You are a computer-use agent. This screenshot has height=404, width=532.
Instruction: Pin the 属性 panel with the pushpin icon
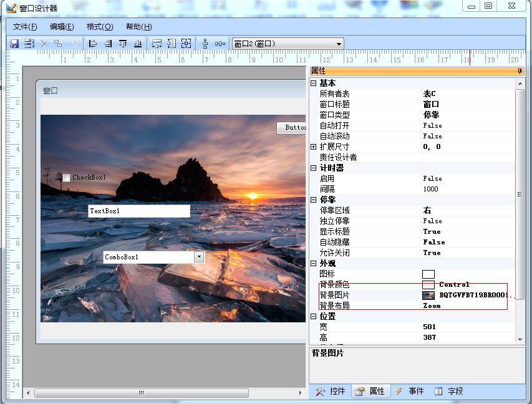520,72
